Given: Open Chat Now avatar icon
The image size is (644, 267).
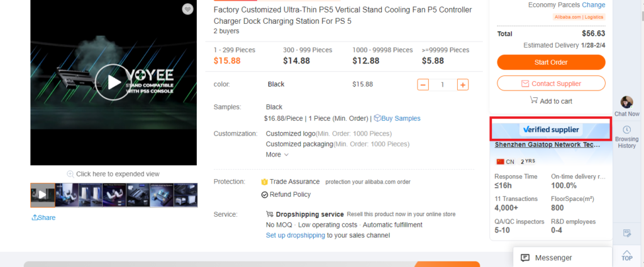Looking at the screenshot, I should coord(626,102).
